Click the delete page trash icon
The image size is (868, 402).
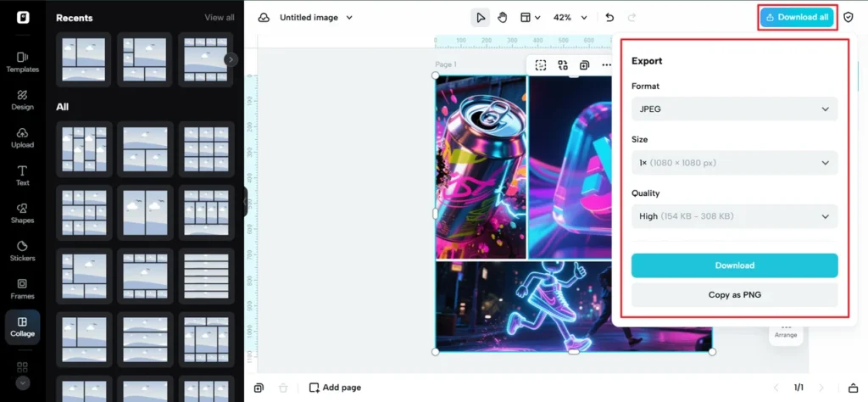(283, 388)
